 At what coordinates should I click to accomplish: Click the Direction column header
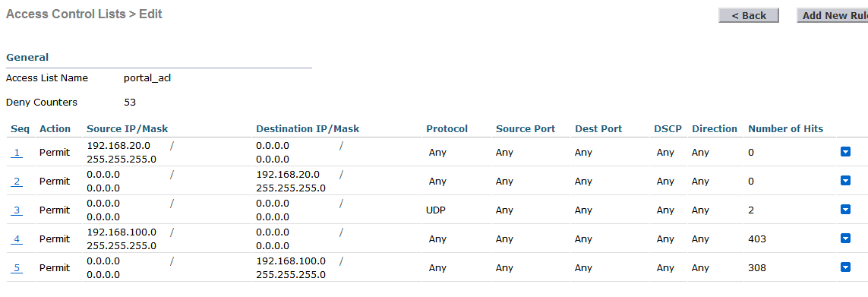click(x=714, y=128)
